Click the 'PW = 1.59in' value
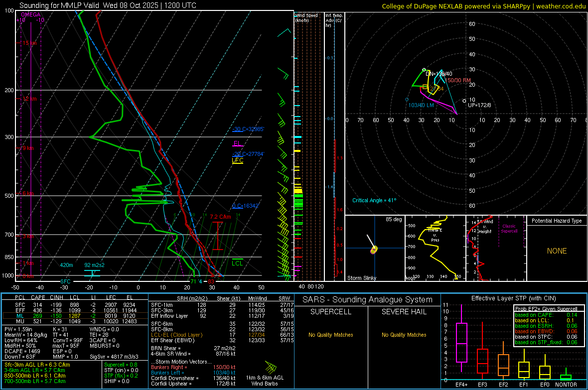Image resolution: width=588 pixels, height=390 pixels. [18, 329]
